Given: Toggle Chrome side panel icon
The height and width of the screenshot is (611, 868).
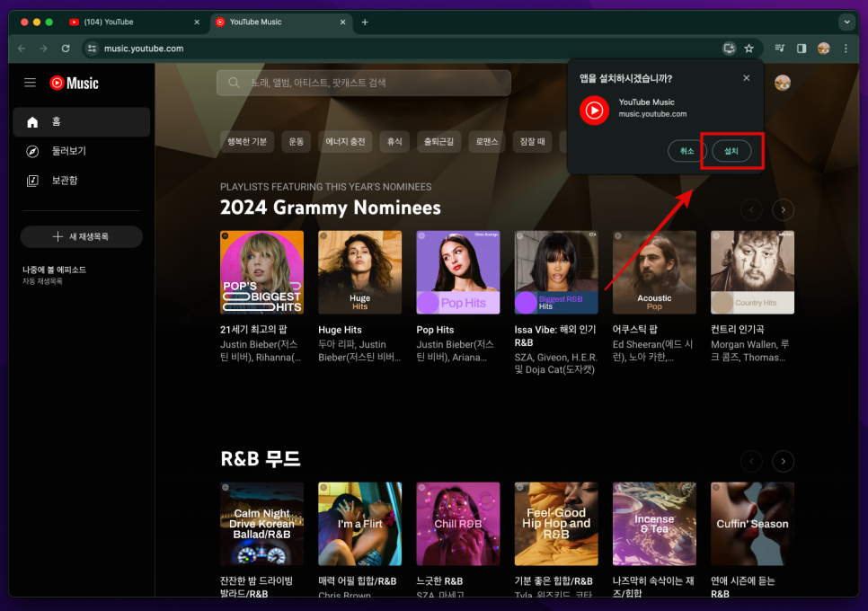Looking at the screenshot, I should tap(801, 49).
